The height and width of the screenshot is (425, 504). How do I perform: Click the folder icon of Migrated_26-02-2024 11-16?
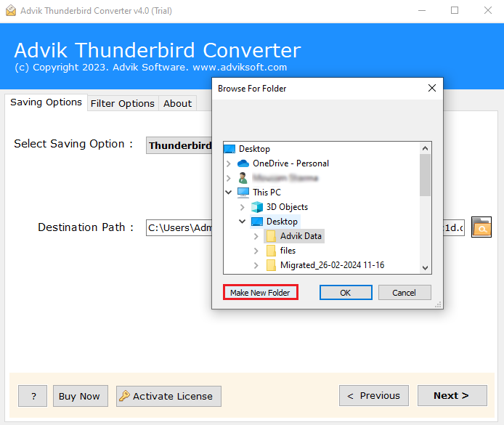tap(271, 265)
